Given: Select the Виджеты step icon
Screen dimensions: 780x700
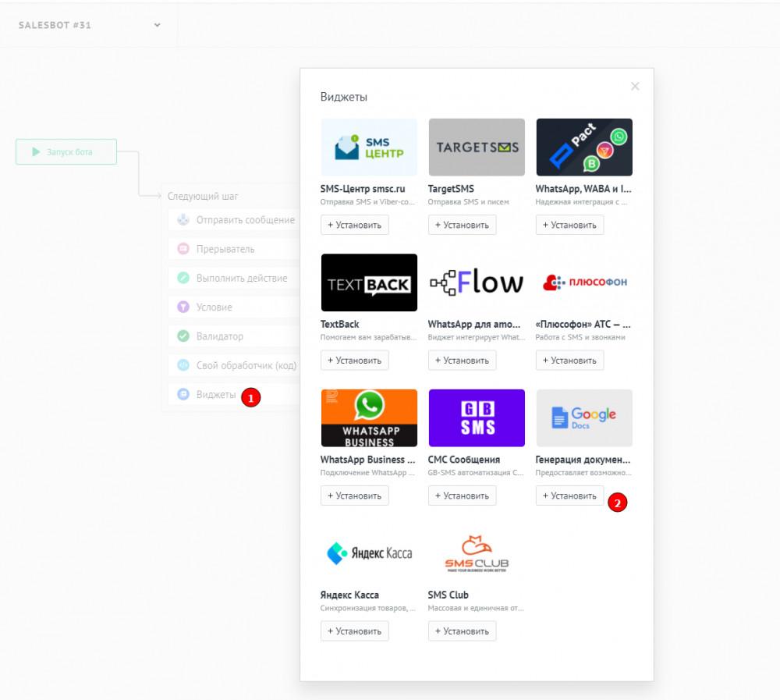Looking at the screenshot, I should (183, 394).
